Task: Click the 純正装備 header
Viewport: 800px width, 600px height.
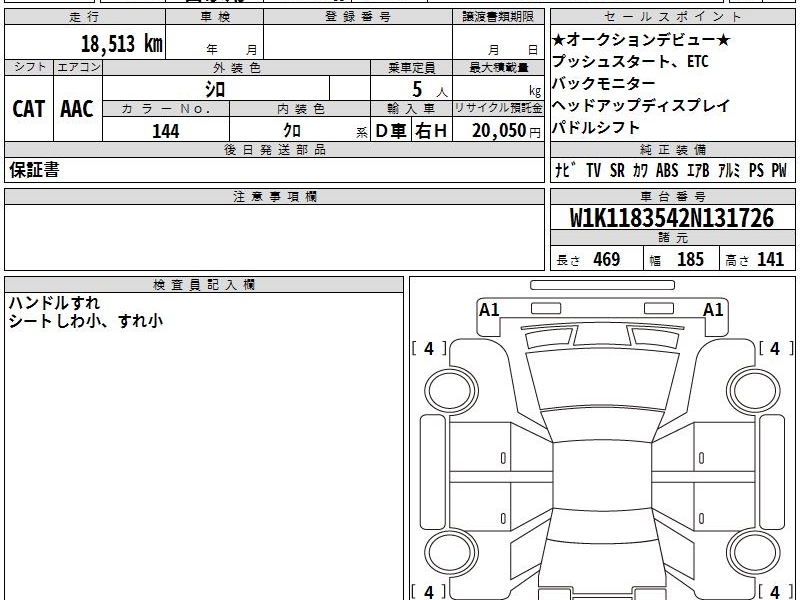Action: click(672, 149)
